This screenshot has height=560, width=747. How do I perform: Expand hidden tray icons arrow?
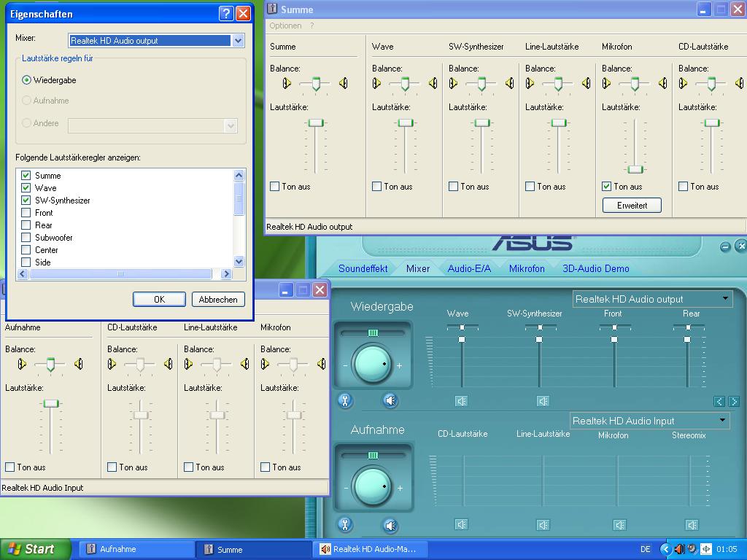[665, 549]
